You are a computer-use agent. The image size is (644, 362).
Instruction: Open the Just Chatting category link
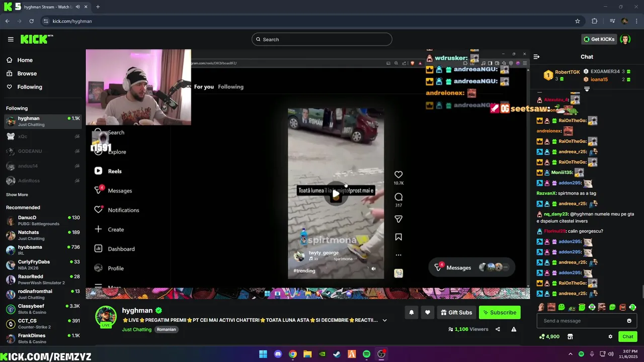pos(136,329)
